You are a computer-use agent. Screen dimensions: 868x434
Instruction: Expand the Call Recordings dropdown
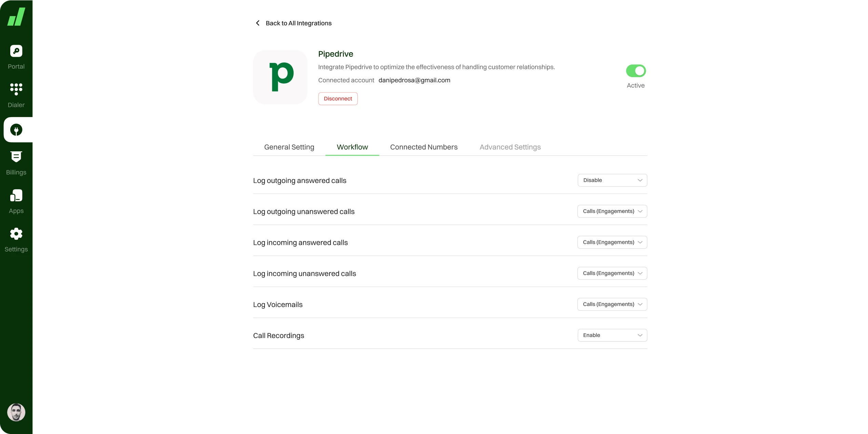pos(612,335)
